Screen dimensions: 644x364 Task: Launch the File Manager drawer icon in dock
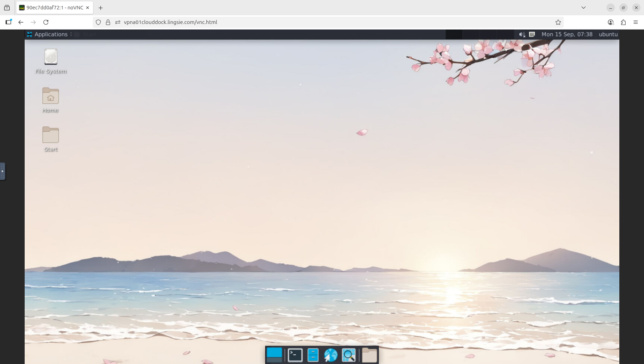pyautogui.click(x=313, y=355)
